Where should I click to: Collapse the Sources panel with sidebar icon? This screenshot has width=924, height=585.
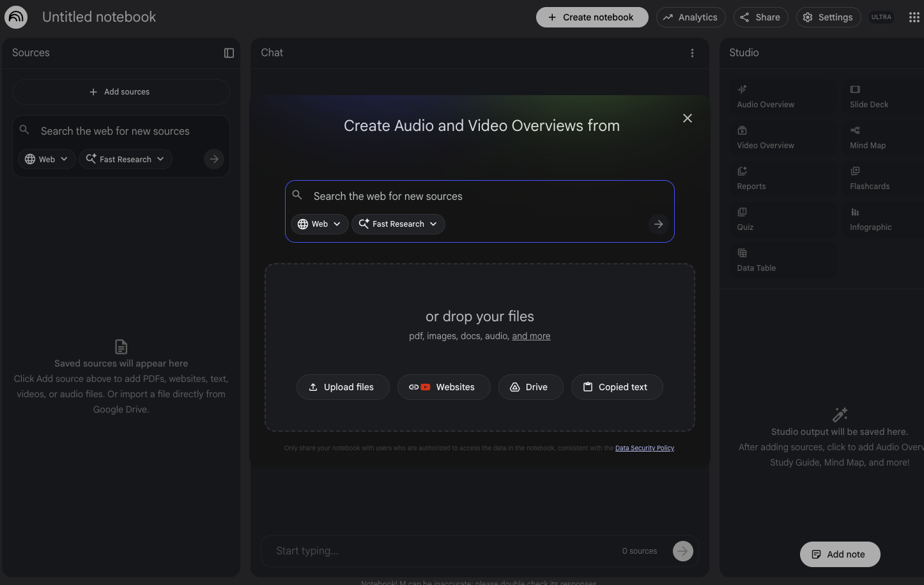click(229, 53)
